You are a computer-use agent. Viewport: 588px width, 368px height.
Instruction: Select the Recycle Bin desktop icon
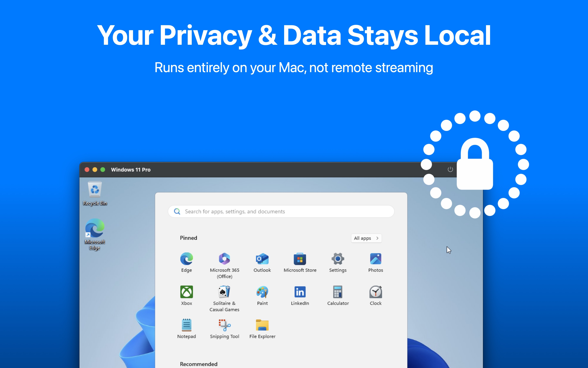tap(95, 193)
